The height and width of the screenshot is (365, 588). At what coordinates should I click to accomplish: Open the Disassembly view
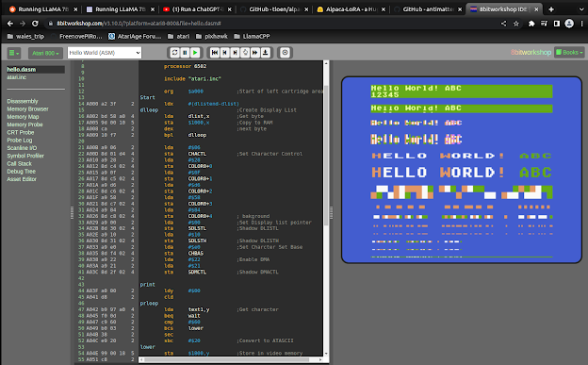pyautogui.click(x=23, y=102)
